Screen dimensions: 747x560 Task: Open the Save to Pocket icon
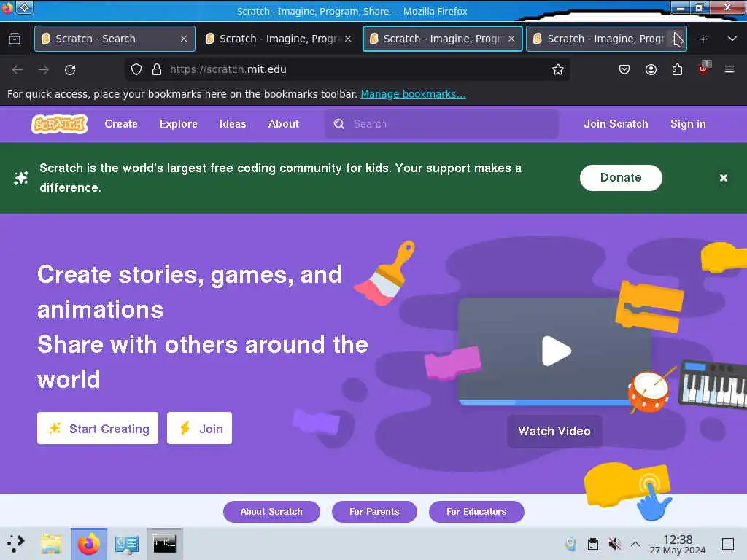pyautogui.click(x=624, y=69)
